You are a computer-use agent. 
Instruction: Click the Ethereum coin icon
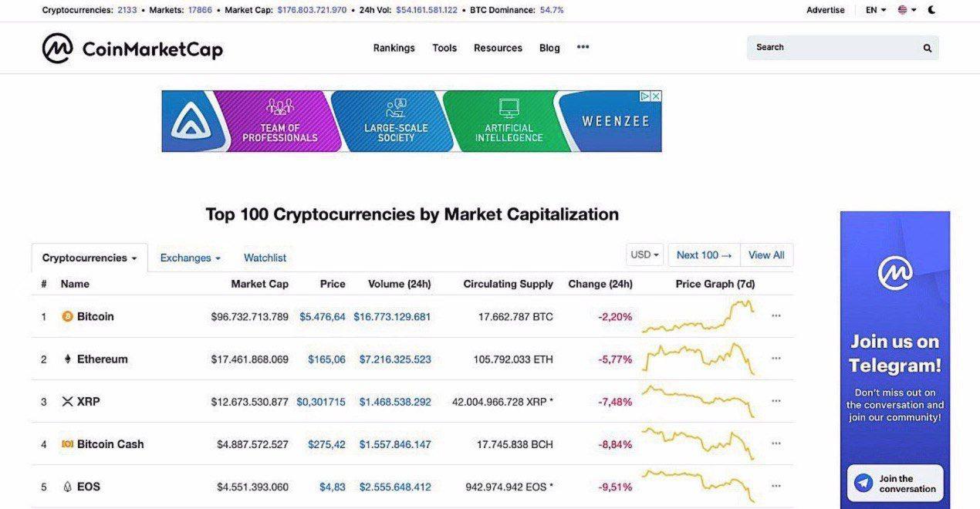pos(67,359)
